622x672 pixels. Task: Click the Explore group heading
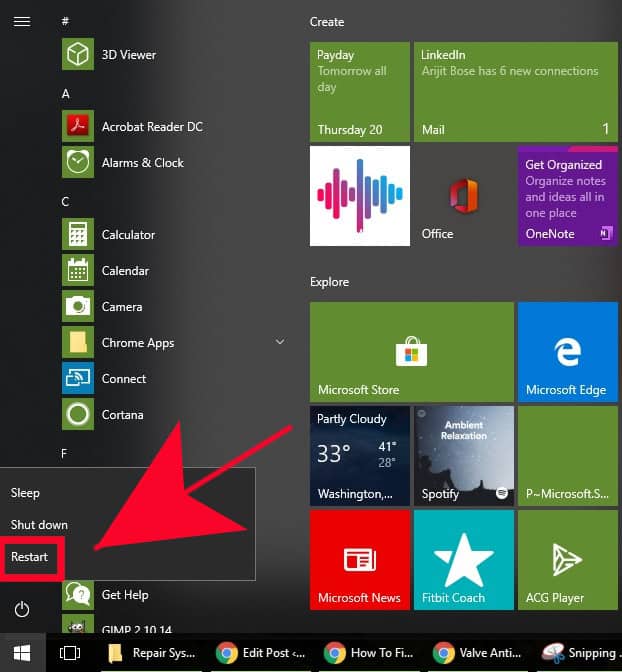[x=329, y=282]
